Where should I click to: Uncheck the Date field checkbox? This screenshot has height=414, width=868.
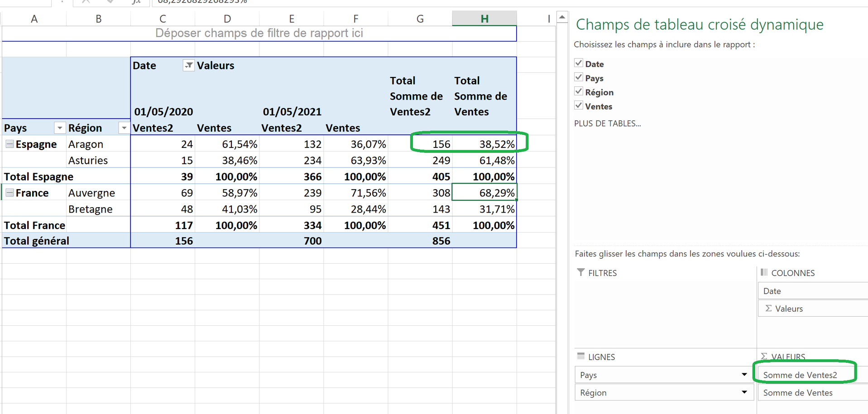pyautogui.click(x=578, y=62)
